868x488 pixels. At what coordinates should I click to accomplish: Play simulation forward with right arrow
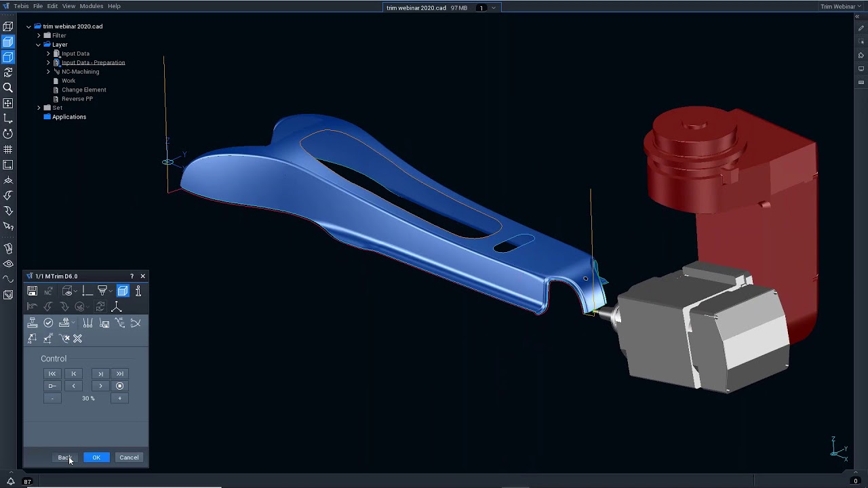click(x=100, y=386)
